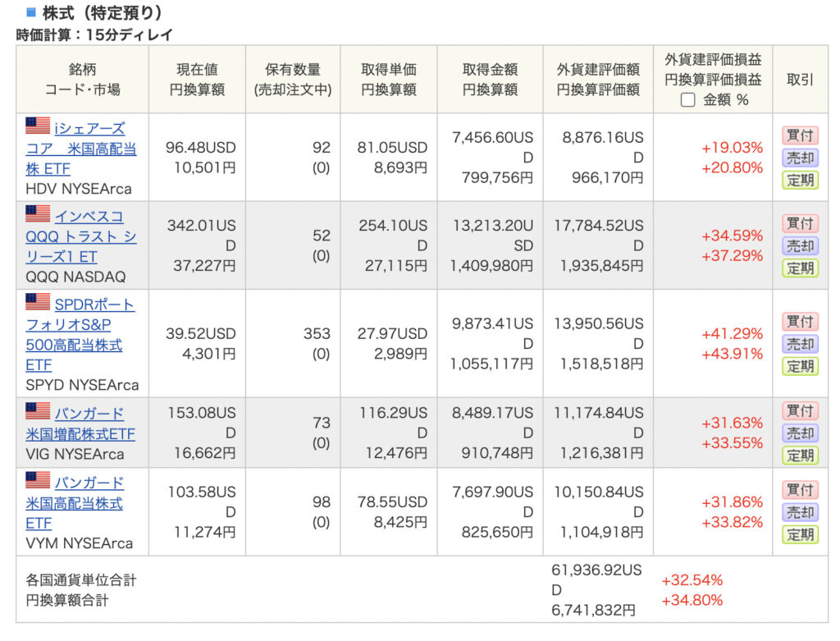Click the VYM NYSEArca ticker text

(x=80, y=543)
